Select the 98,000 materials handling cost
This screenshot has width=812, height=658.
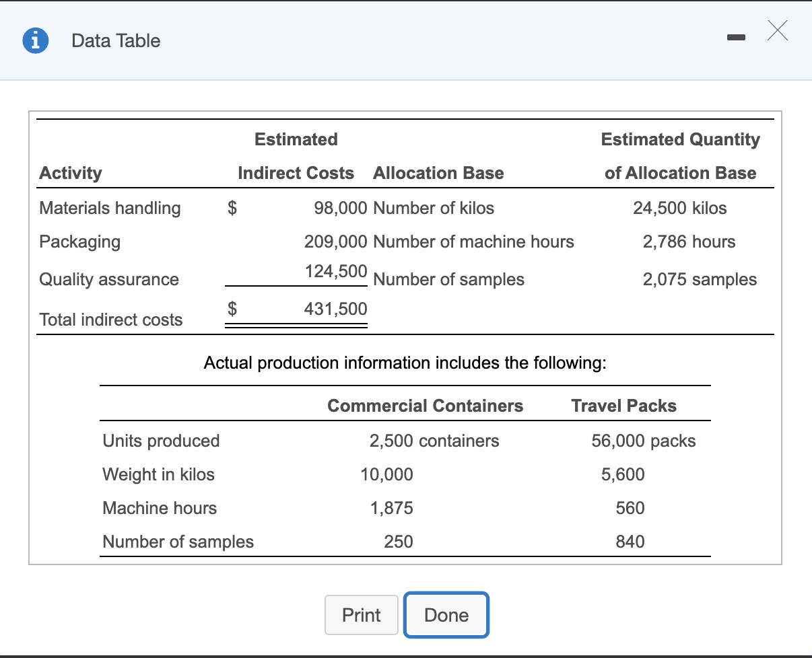pyautogui.click(x=341, y=208)
